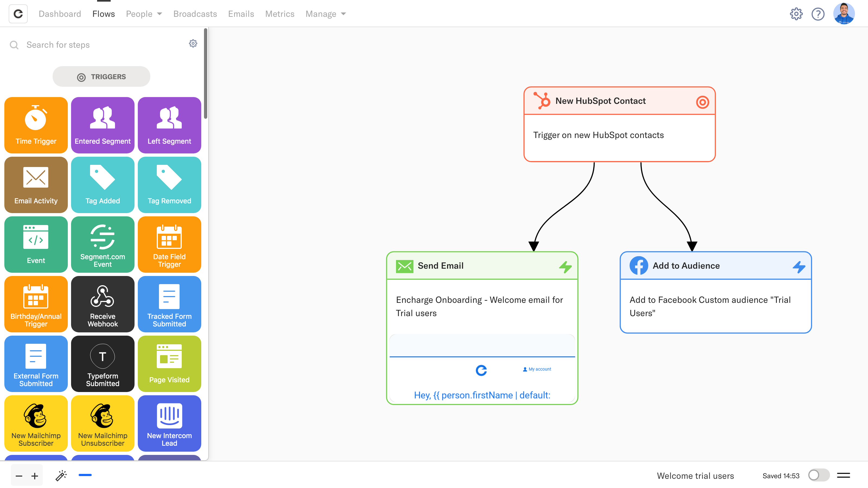Select the Receive Webhook trigger
The width and height of the screenshot is (868, 488).
[103, 304]
